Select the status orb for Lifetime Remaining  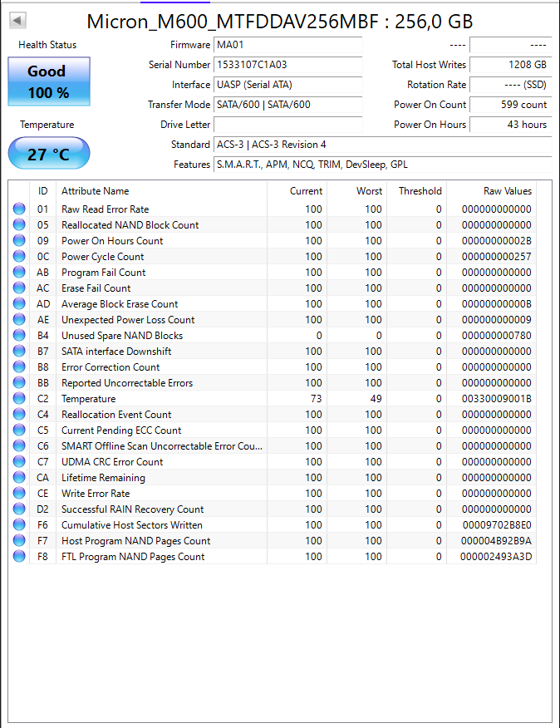(x=19, y=477)
